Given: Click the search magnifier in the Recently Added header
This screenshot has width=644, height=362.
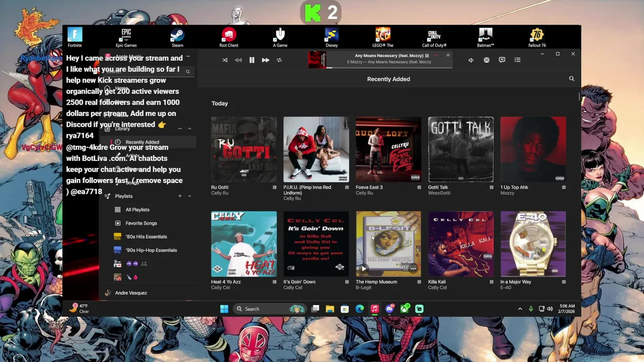Looking at the screenshot, I should tap(572, 79).
